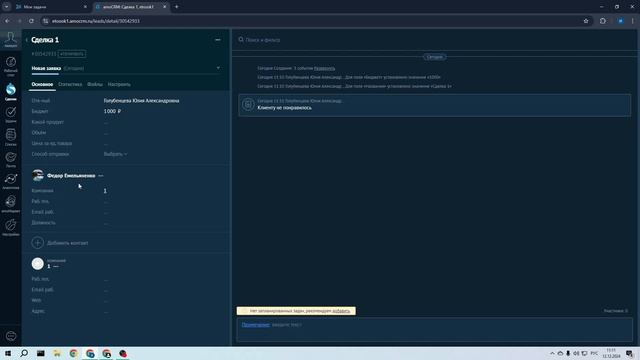
Task: Click the Какой продукт empty value
Action: [x=106, y=122]
